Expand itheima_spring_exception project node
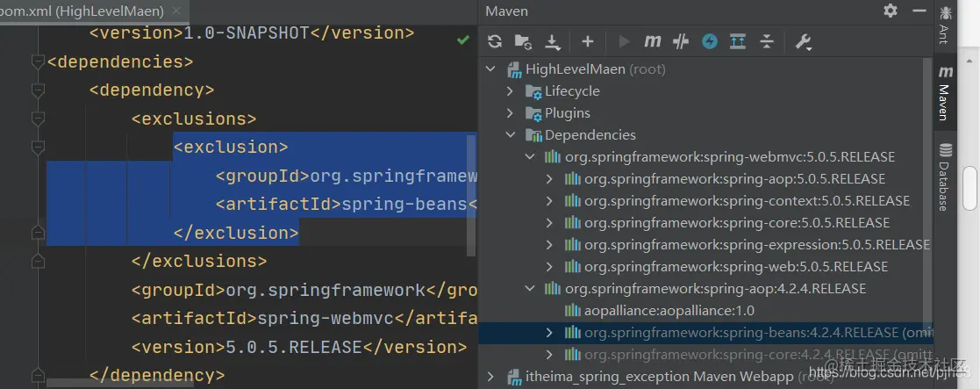Screen dimensions: 980x389 [x=491, y=377]
